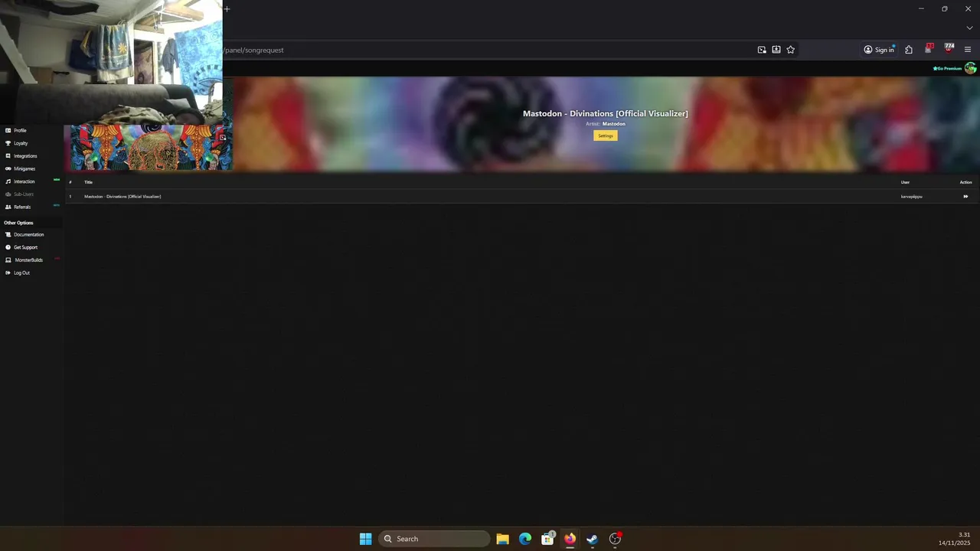Open Microsoft Store from the taskbar
This screenshot has height=551, width=980.
click(x=547, y=539)
